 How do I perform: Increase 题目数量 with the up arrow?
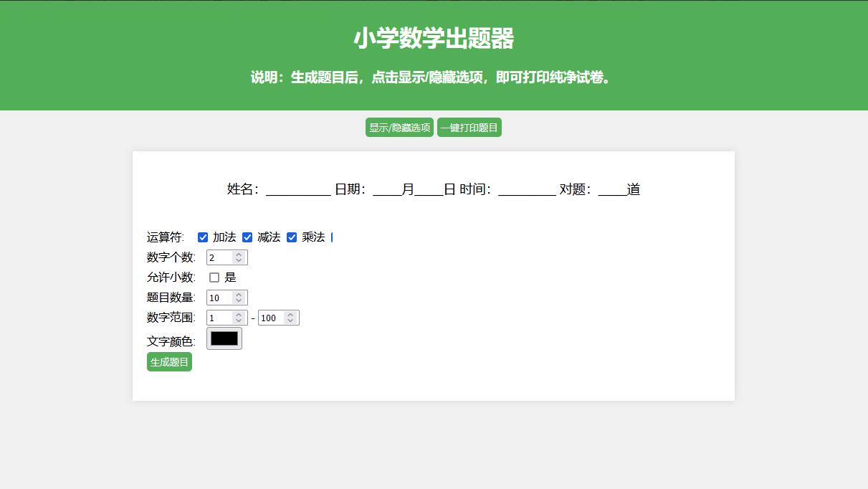[239, 294]
